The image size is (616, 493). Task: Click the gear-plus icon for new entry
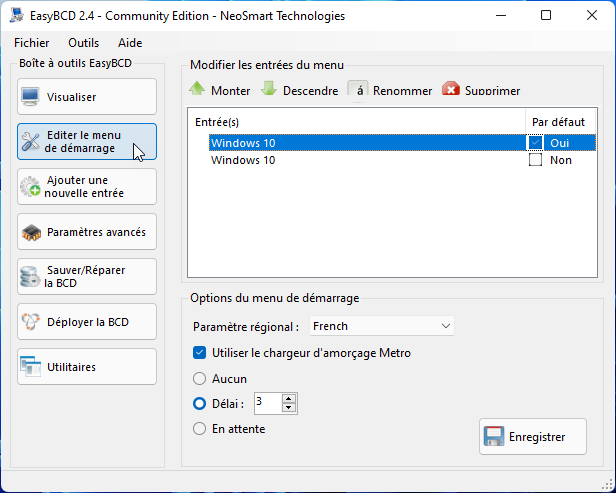(x=30, y=187)
